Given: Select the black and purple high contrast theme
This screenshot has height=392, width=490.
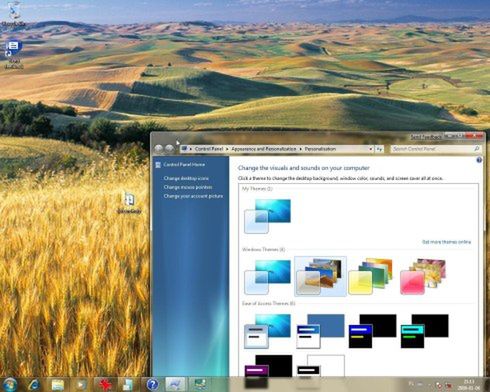Looking at the screenshot, I should click(268, 366).
